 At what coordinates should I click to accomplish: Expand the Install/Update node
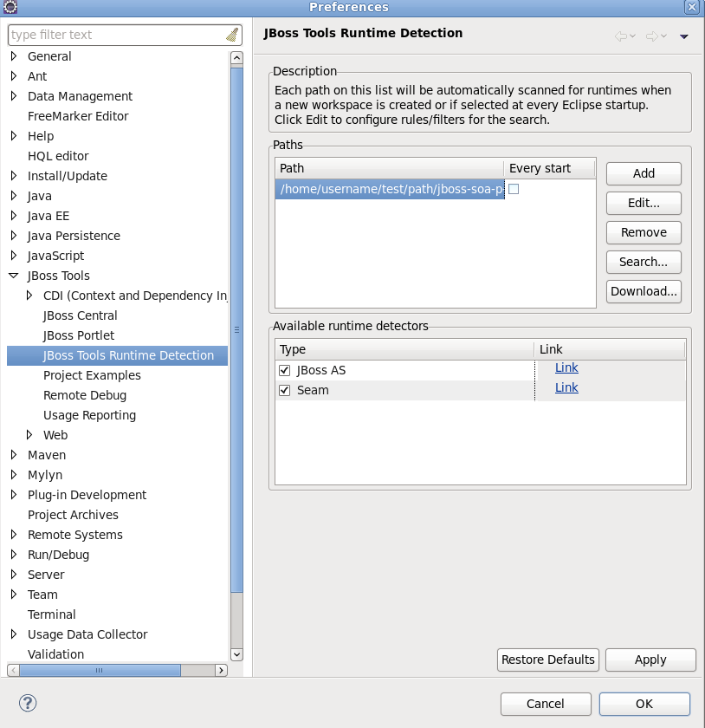[x=14, y=176]
